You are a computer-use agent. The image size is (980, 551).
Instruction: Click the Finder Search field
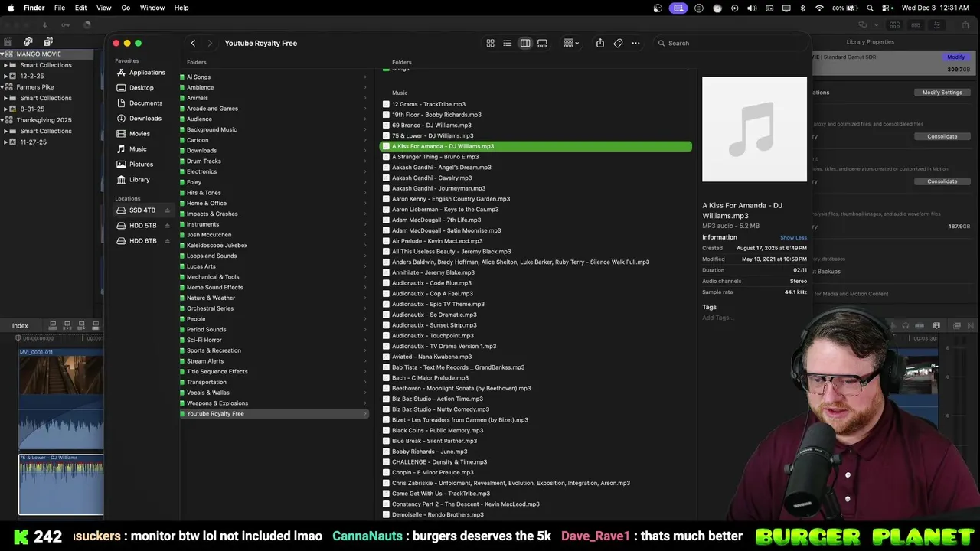730,43
